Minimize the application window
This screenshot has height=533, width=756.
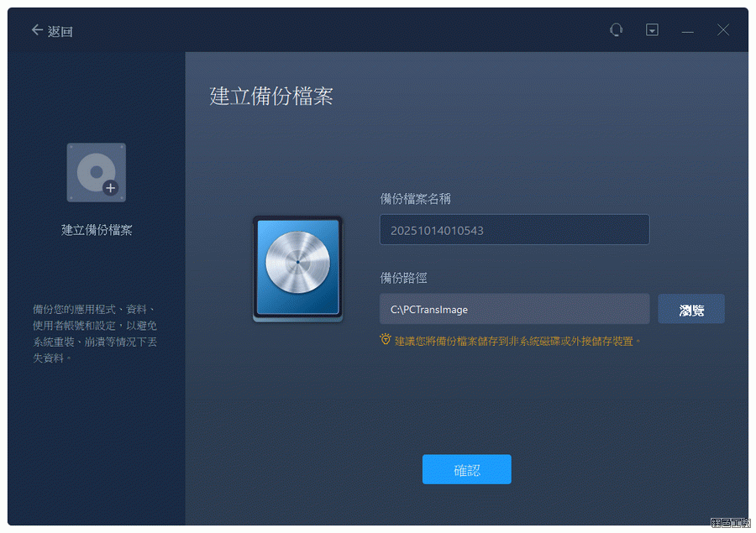(687, 31)
